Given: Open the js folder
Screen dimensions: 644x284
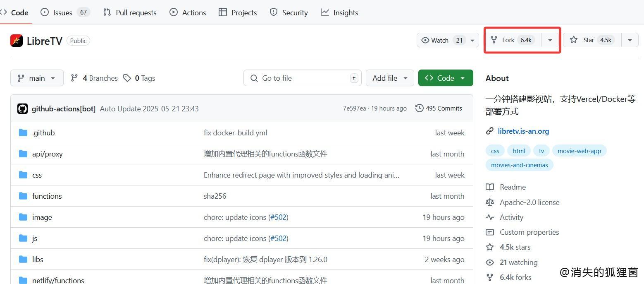Looking at the screenshot, I should 35,238.
